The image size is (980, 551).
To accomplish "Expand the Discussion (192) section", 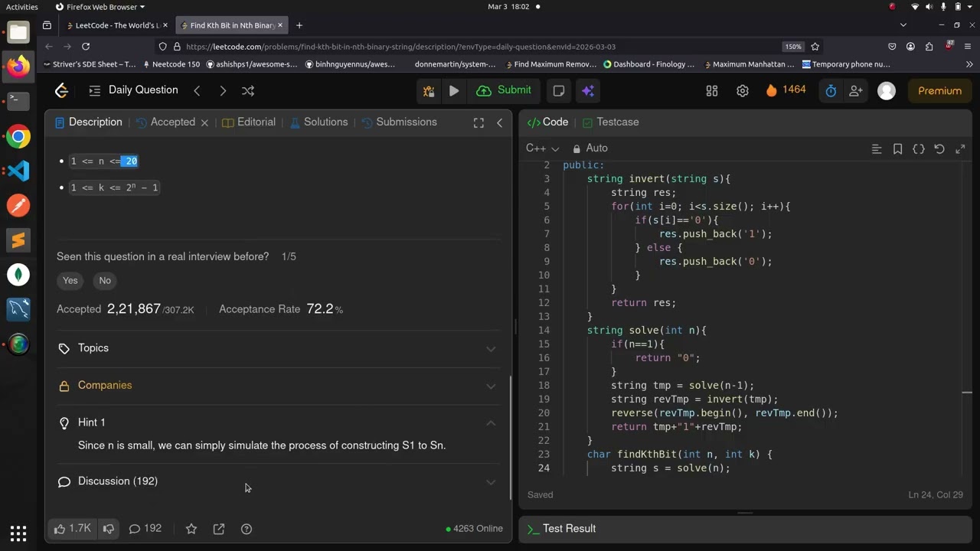I will coord(277,481).
